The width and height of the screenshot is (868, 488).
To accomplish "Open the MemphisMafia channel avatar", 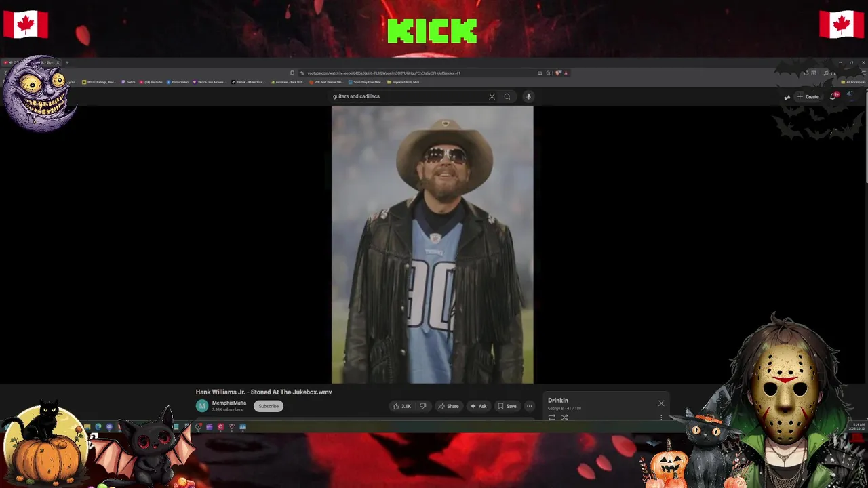I will click(x=202, y=406).
